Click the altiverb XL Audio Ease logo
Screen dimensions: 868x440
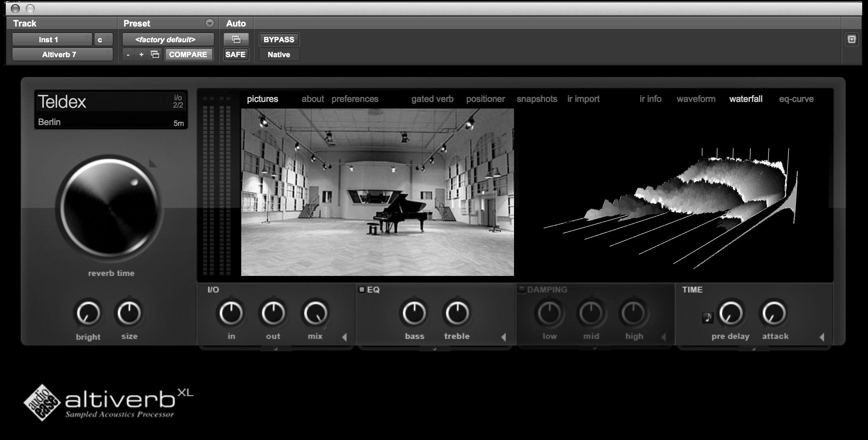[109, 402]
